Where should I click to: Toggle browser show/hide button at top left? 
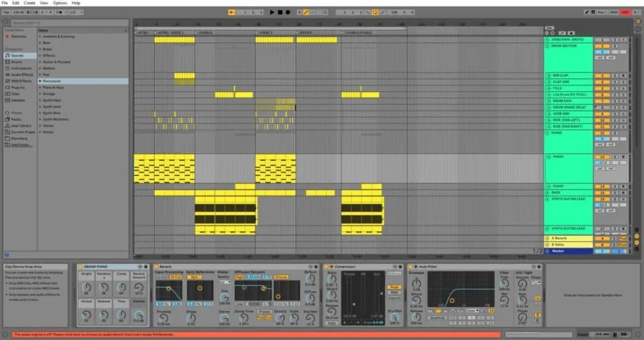(5, 22)
